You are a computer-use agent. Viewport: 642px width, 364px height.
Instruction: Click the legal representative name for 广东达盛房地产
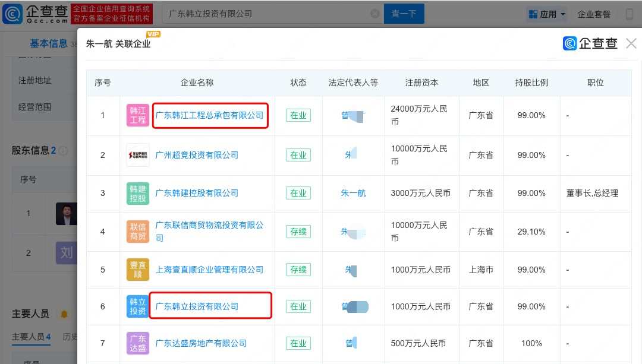(351, 343)
